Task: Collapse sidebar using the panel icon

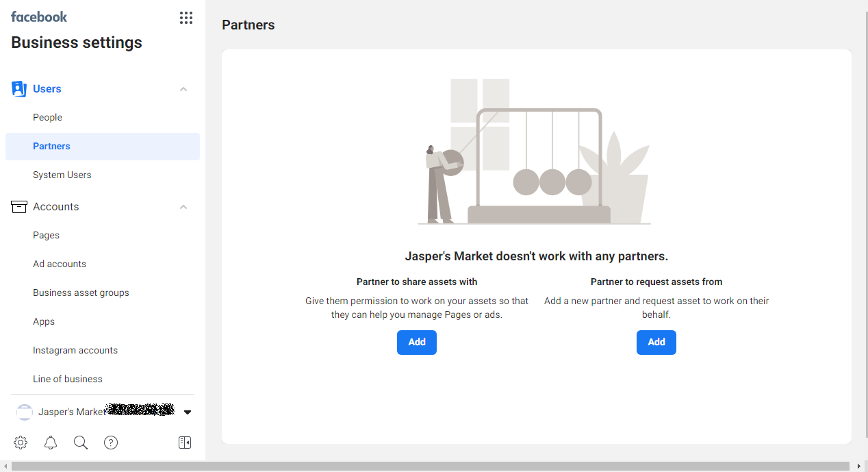Action: pyautogui.click(x=185, y=443)
